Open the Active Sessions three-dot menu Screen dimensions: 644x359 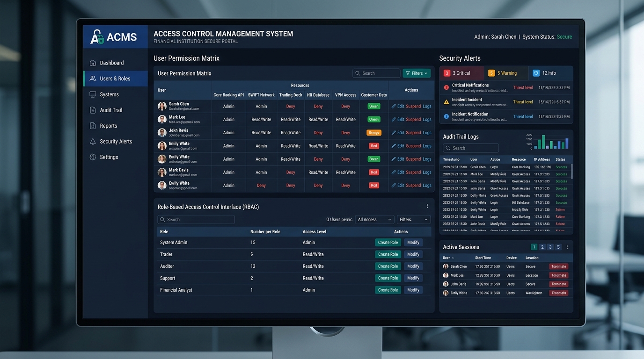pyautogui.click(x=567, y=247)
